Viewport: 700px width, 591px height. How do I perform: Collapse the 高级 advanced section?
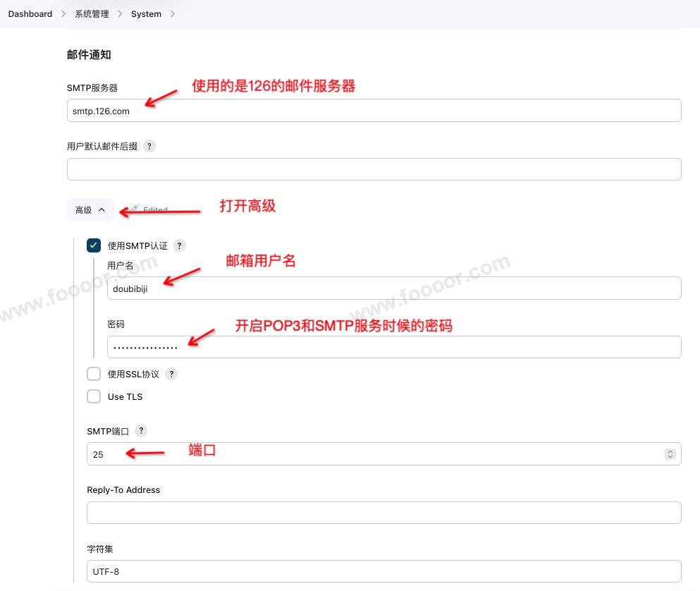(x=90, y=210)
